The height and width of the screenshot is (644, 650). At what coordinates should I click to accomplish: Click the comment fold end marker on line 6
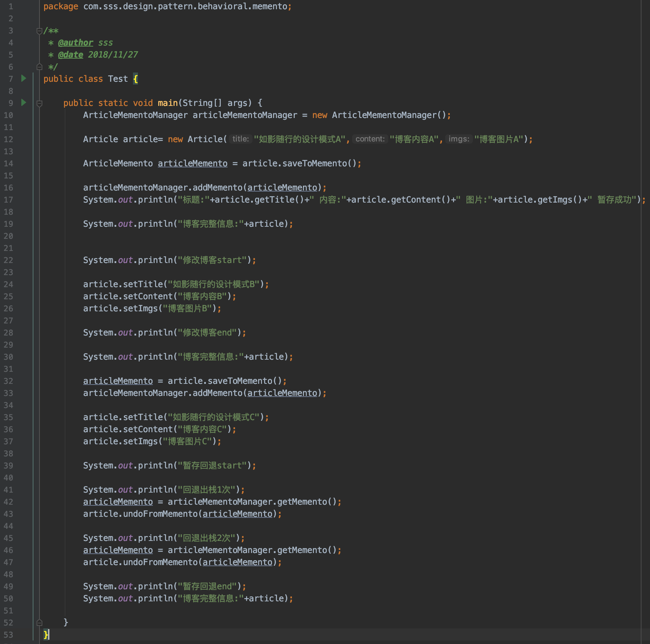click(x=39, y=66)
